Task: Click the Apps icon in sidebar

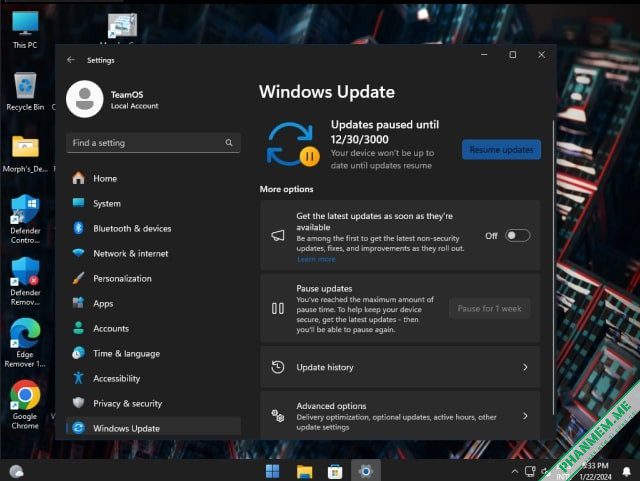Action: (x=78, y=303)
